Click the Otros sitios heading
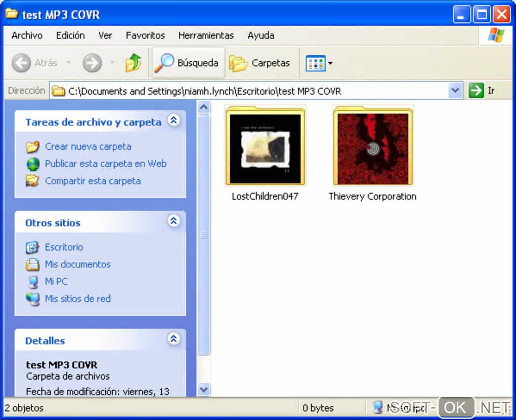This screenshot has width=516, height=420. pyautogui.click(x=53, y=223)
